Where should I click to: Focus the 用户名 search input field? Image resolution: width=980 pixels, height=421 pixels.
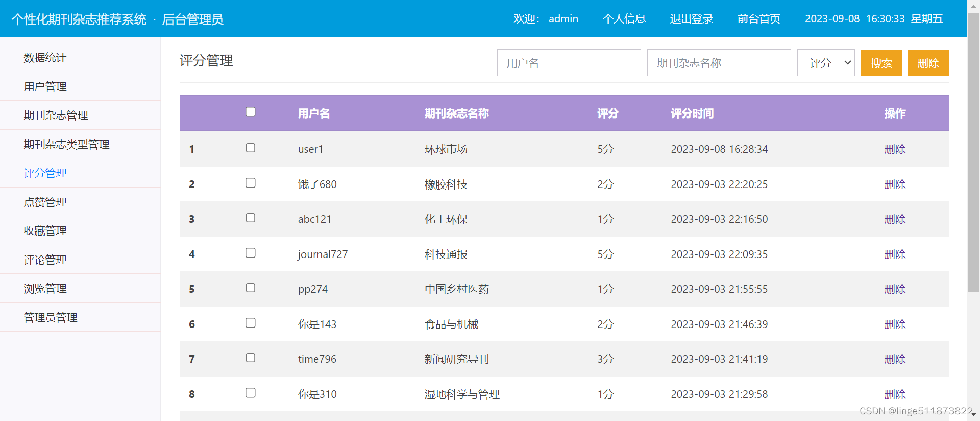569,63
